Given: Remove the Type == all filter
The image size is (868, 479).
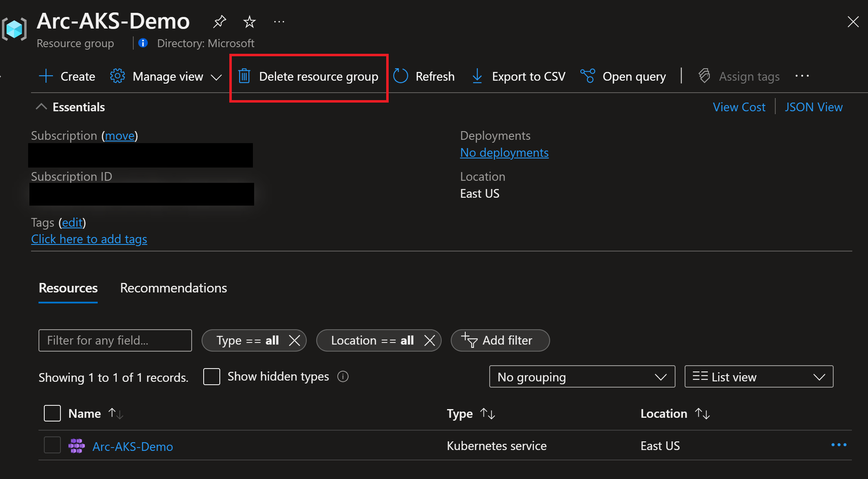Looking at the screenshot, I should pyautogui.click(x=294, y=340).
